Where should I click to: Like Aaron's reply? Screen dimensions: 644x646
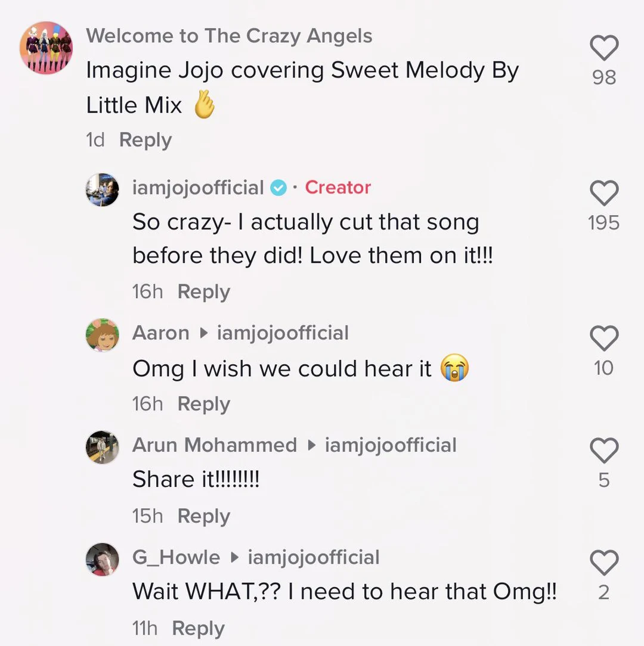[604, 338]
